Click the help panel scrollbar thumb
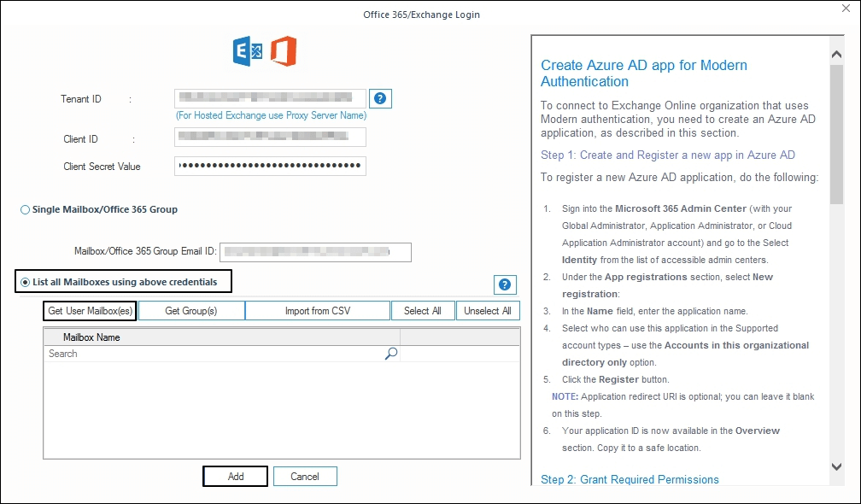The image size is (861, 504). click(836, 134)
